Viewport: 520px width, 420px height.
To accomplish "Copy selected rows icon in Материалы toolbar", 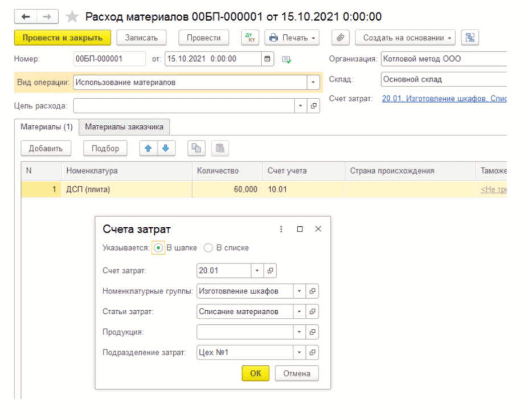I will (x=196, y=148).
